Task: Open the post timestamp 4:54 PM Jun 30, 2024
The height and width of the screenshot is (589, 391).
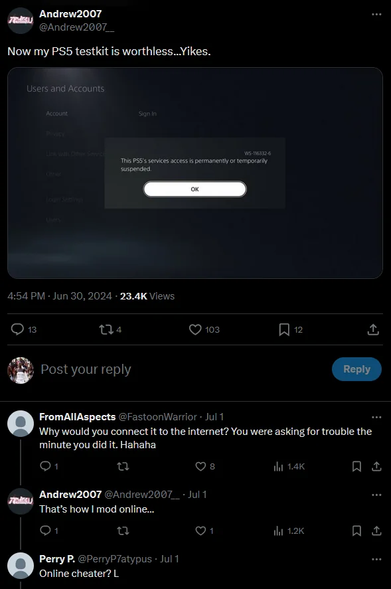Action: point(59,296)
